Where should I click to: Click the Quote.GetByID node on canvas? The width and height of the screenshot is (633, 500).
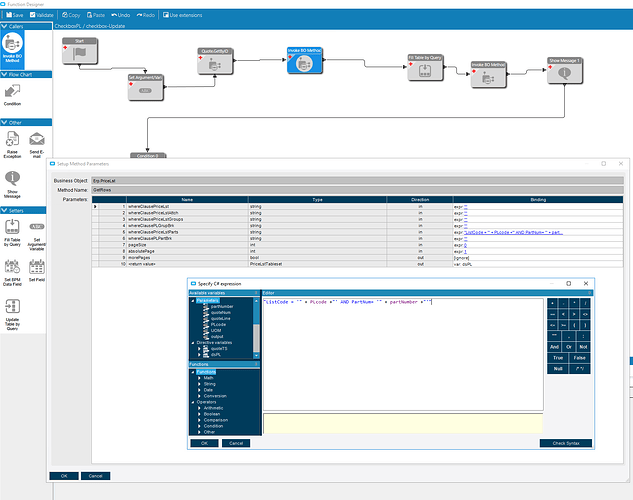point(215,61)
